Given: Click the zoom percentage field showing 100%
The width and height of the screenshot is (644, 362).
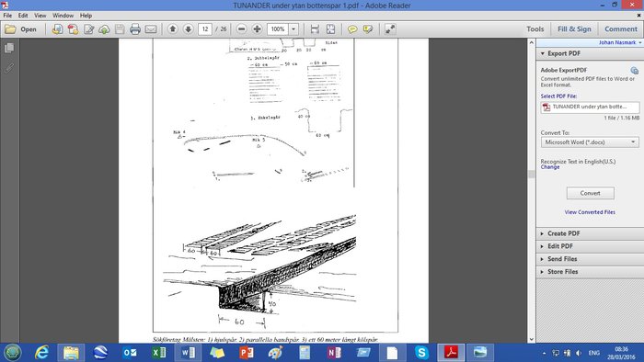Looking at the screenshot, I should [x=278, y=29].
